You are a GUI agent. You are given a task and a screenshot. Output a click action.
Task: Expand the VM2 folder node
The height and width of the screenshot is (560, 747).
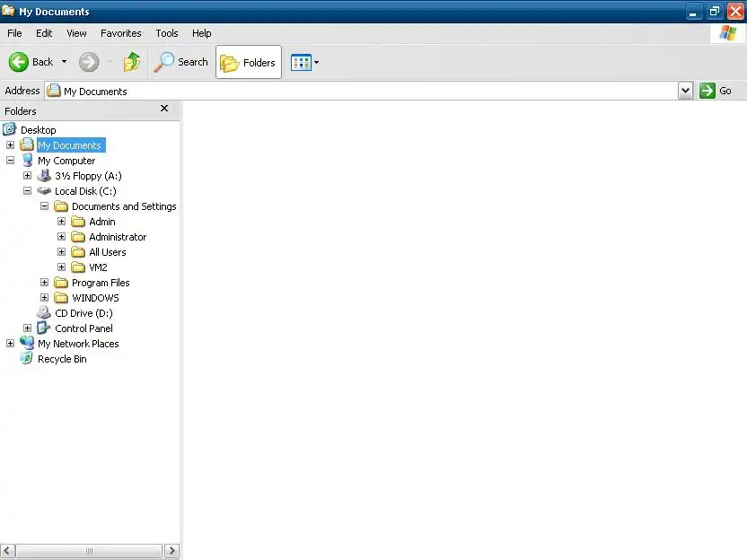point(61,267)
